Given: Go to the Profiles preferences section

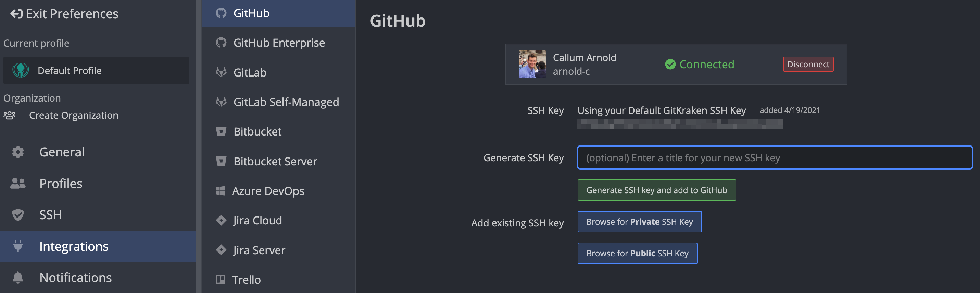Looking at the screenshot, I should click(61, 184).
